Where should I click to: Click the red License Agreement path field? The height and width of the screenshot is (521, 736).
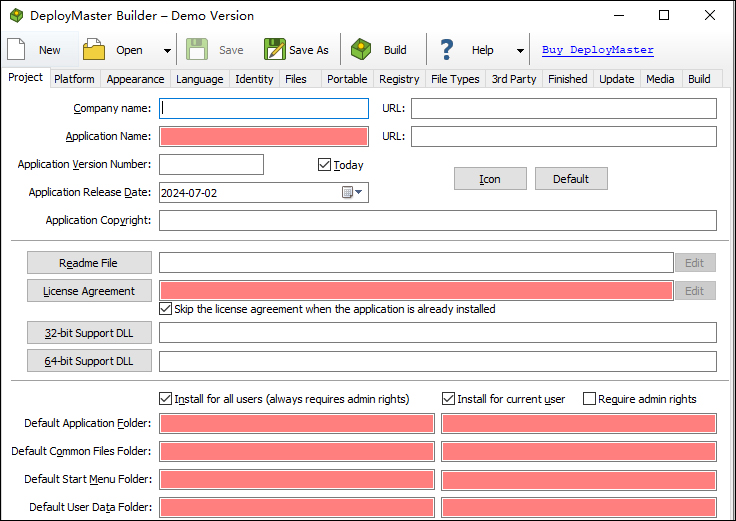coord(416,291)
